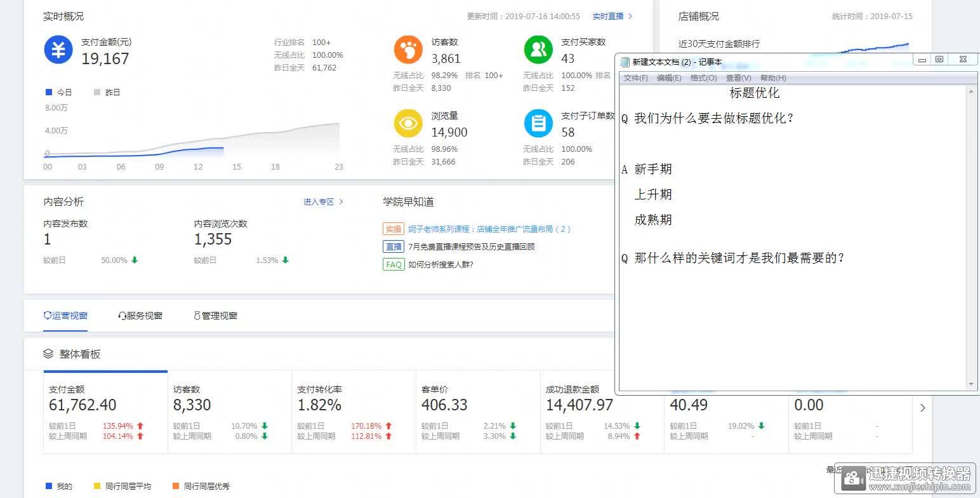Click the blue sub-orders clipboard icon
Screen dimensions: 980x498
538,123
